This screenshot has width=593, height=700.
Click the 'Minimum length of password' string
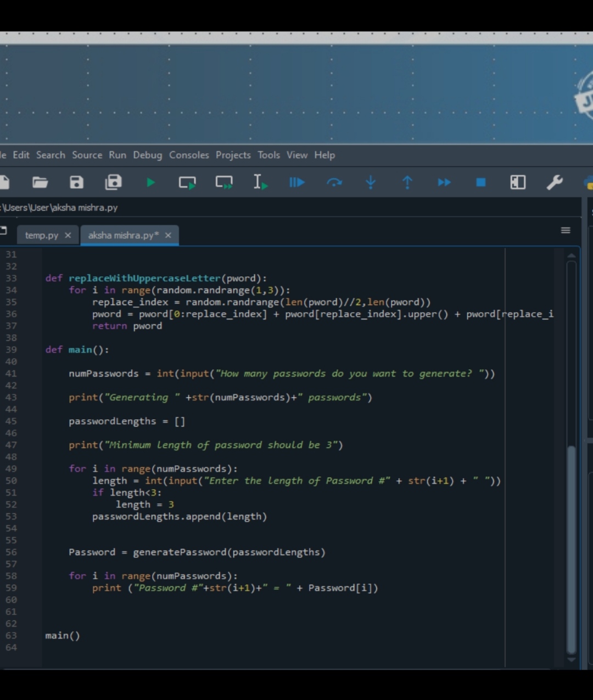(221, 445)
